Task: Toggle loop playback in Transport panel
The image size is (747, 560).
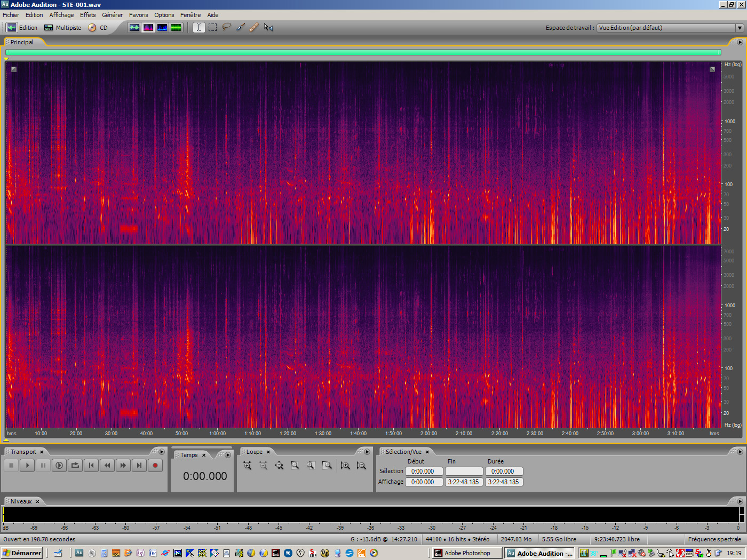Action: 75,465
